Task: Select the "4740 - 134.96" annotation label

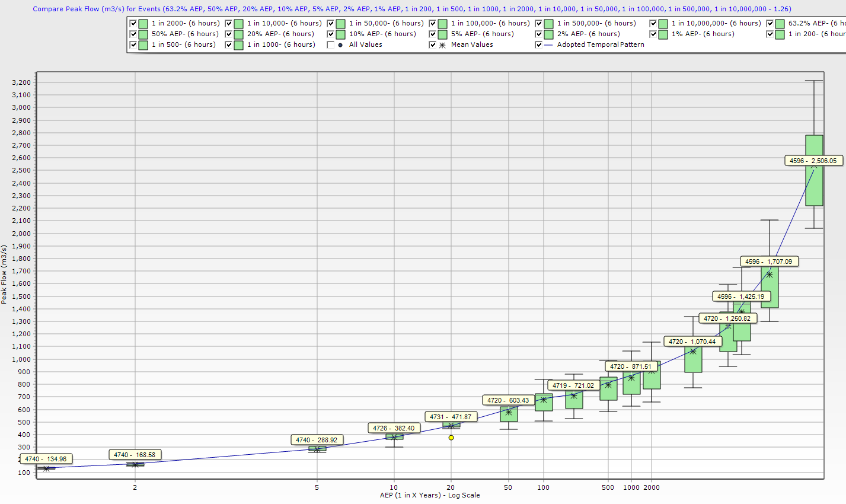Action: click(46, 458)
